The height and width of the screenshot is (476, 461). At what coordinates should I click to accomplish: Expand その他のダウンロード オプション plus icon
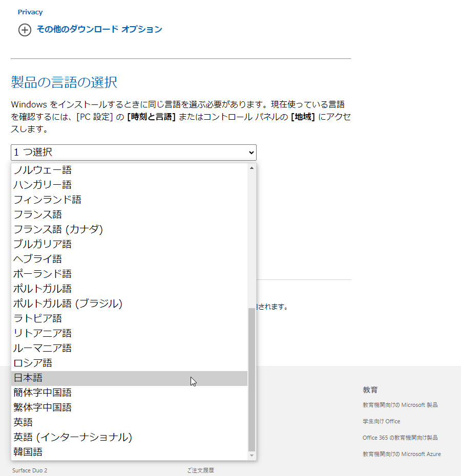pyautogui.click(x=25, y=30)
